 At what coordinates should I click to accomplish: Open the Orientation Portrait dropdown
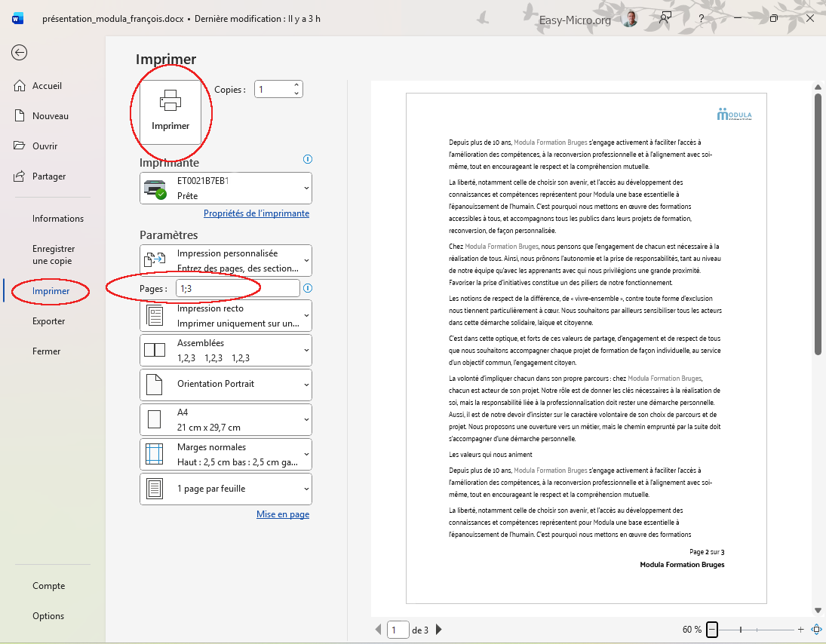coord(225,385)
